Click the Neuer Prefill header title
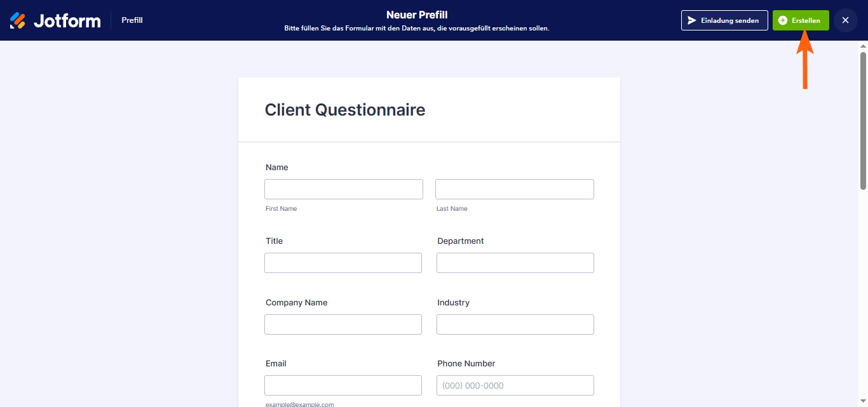Viewport: 868px width, 407px height. click(417, 15)
